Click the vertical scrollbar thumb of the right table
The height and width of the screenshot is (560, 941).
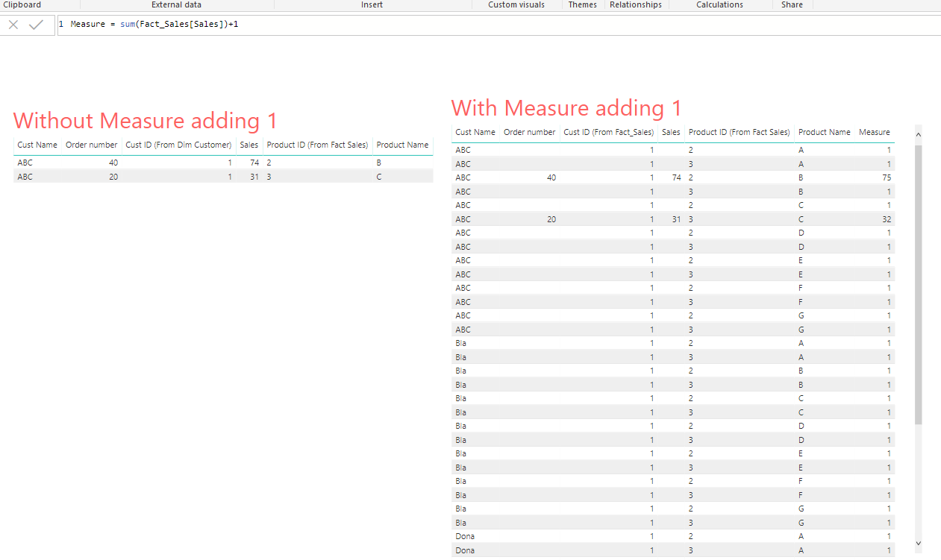(918, 283)
